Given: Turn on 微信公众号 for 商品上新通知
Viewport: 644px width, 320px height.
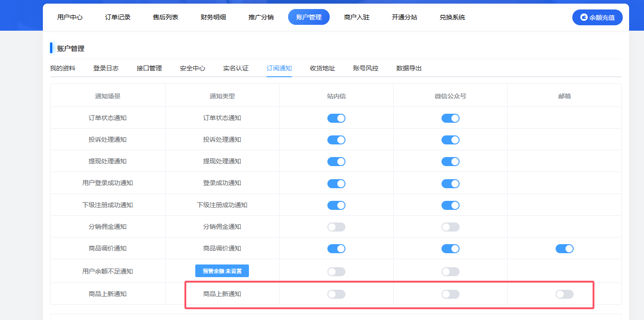Looking at the screenshot, I should click(451, 294).
